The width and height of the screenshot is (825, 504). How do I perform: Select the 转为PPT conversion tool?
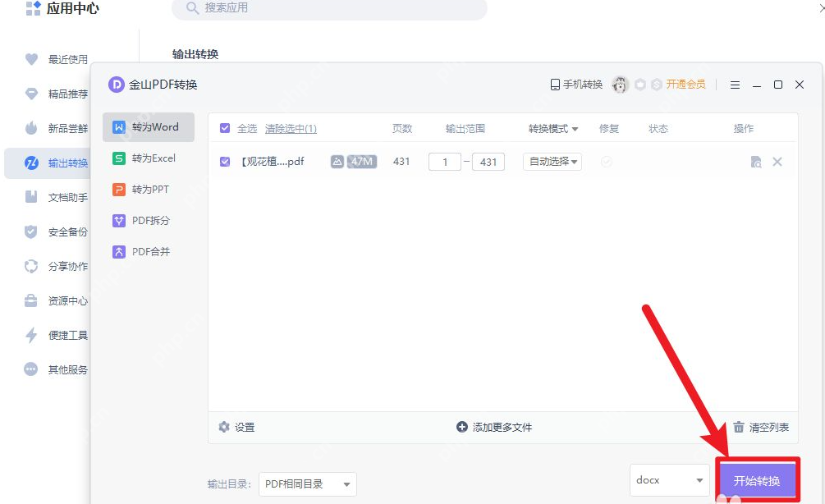[x=149, y=189]
